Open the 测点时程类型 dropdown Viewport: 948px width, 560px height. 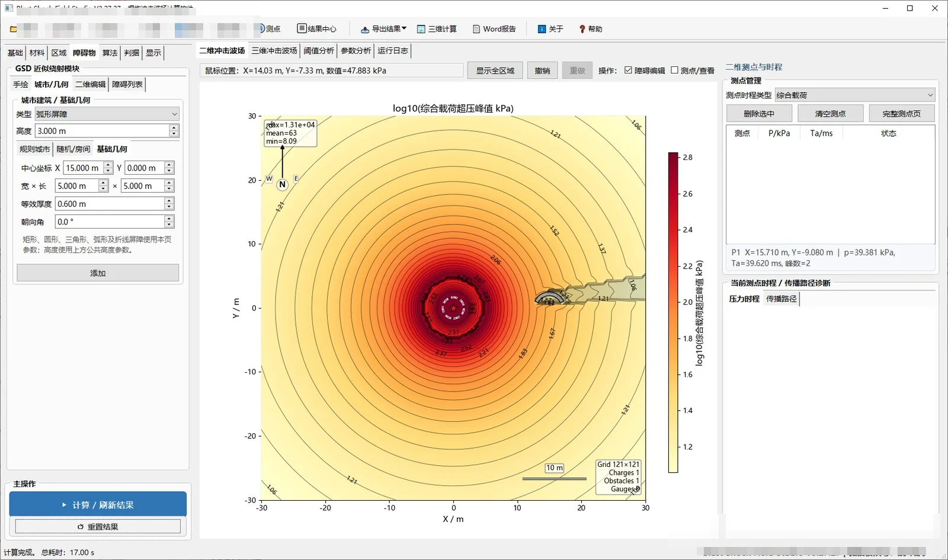[855, 95]
